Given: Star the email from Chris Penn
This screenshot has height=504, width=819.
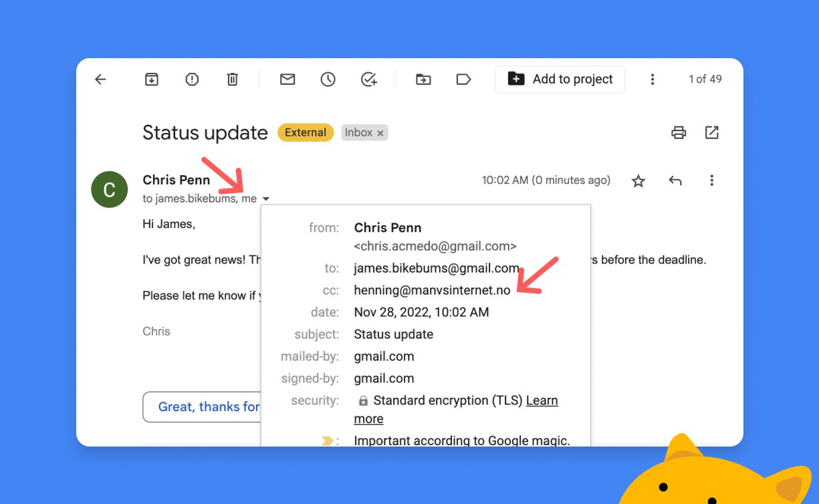Looking at the screenshot, I should pyautogui.click(x=638, y=180).
